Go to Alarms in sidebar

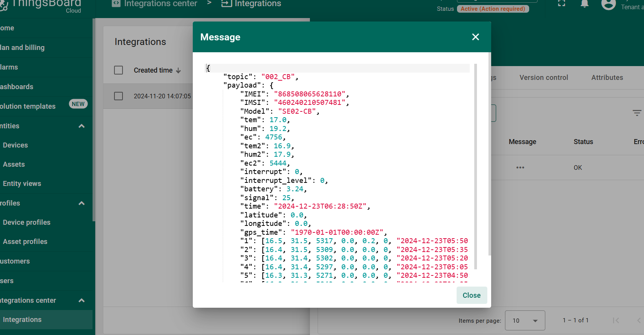[x=46, y=67]
